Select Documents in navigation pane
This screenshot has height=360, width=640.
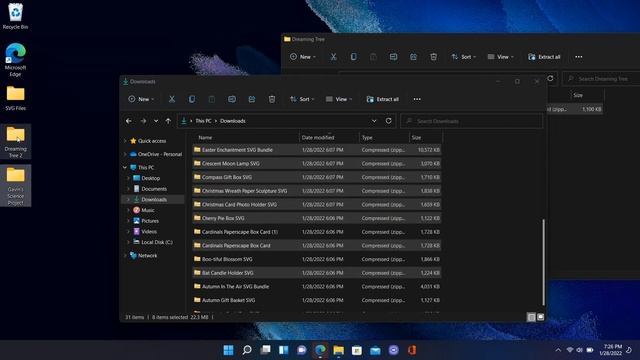point(154,189)
